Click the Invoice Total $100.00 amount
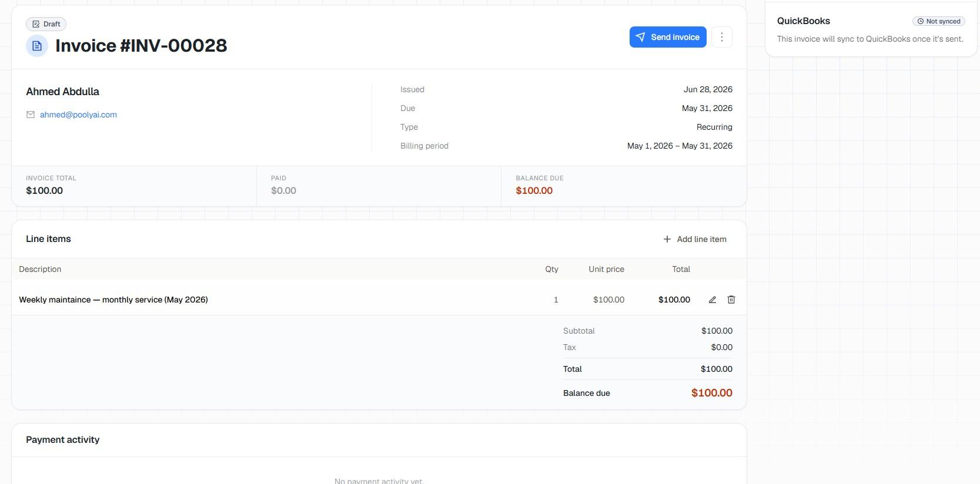Image resolution: width=980 pixels, height=484 pixels. [x=44, y=190]
